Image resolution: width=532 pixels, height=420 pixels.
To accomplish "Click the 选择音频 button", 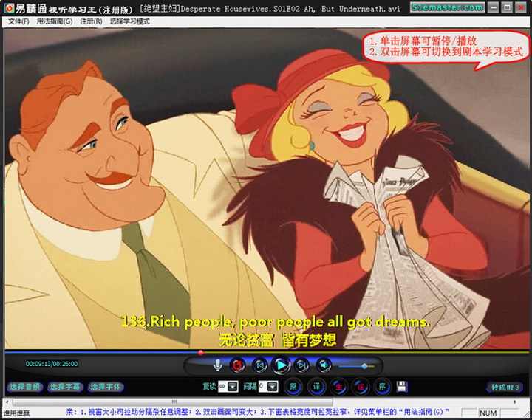I will click(x=24, y=387).
